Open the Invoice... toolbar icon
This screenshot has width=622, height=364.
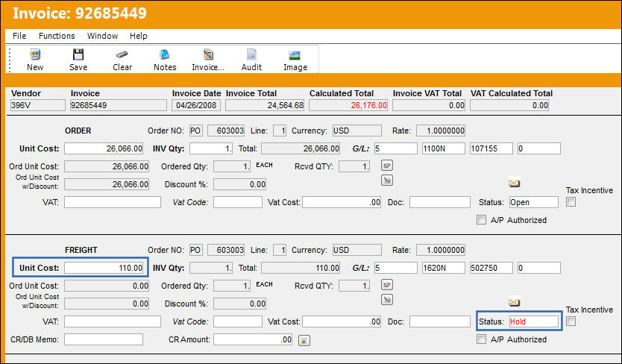[x=208, y=54]
